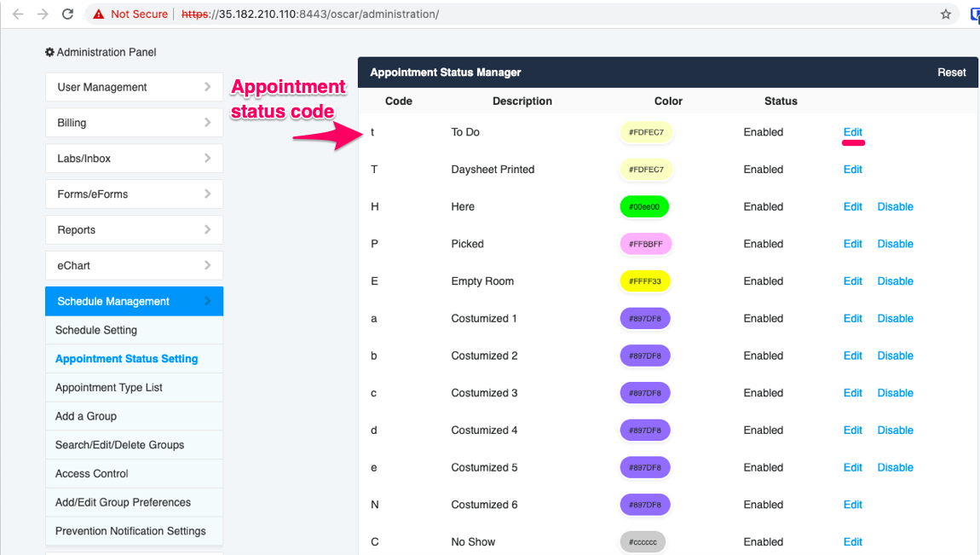The width and height of the screenshot is (980, 555).
Task: Open Search/Edit/Delete Groups
Action: pyautogui.click(x=135, y=445)
